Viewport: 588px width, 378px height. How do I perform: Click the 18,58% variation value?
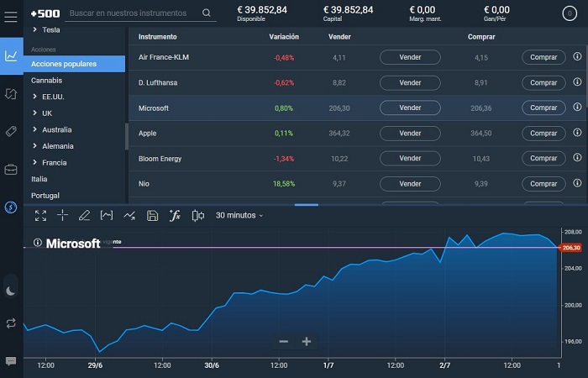point(284,184)
